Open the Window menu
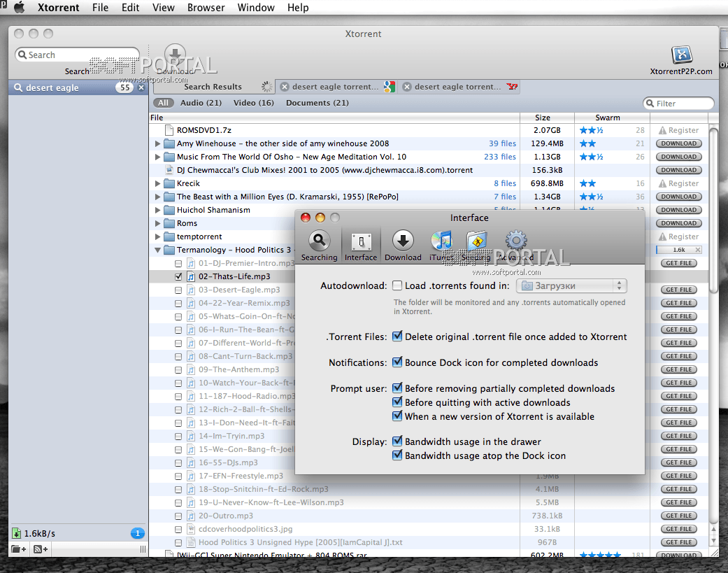This screenshot has height=573, width=728. click(x=256, y=8)
